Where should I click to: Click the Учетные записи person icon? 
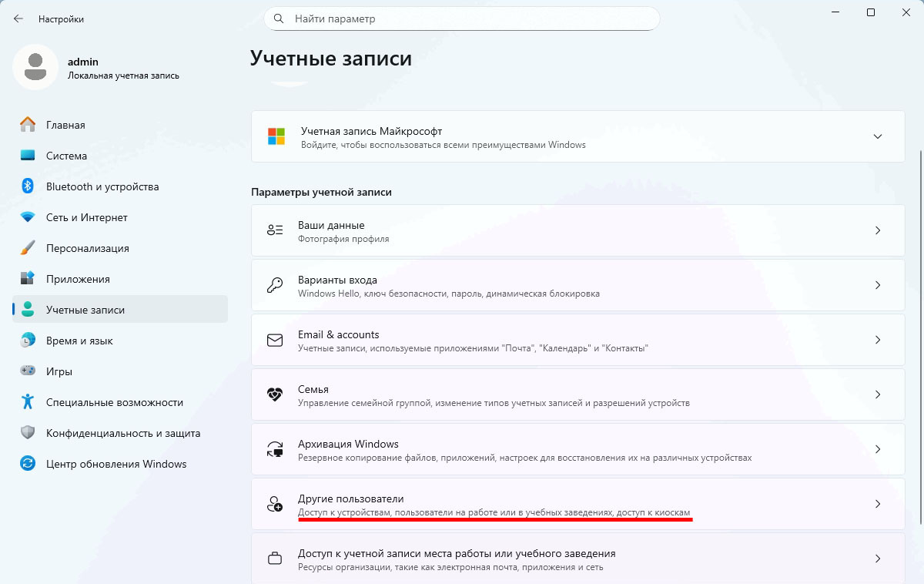click(x=28, y=310)
